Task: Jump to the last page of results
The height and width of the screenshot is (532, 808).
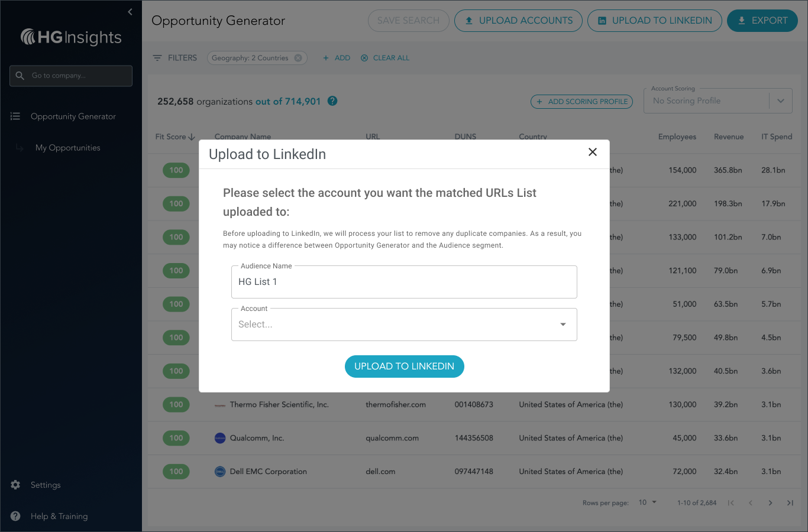Action: 790,503
